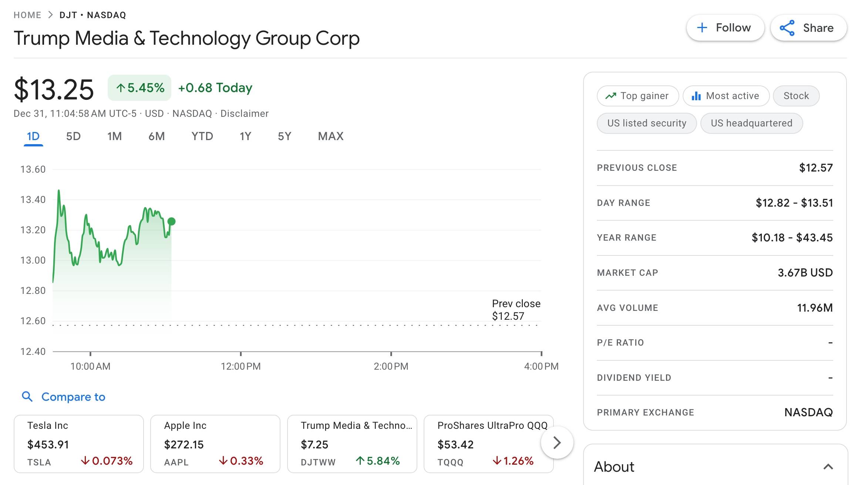
Task: Open the Disclaimer link
Action: (x=244, y=113)
